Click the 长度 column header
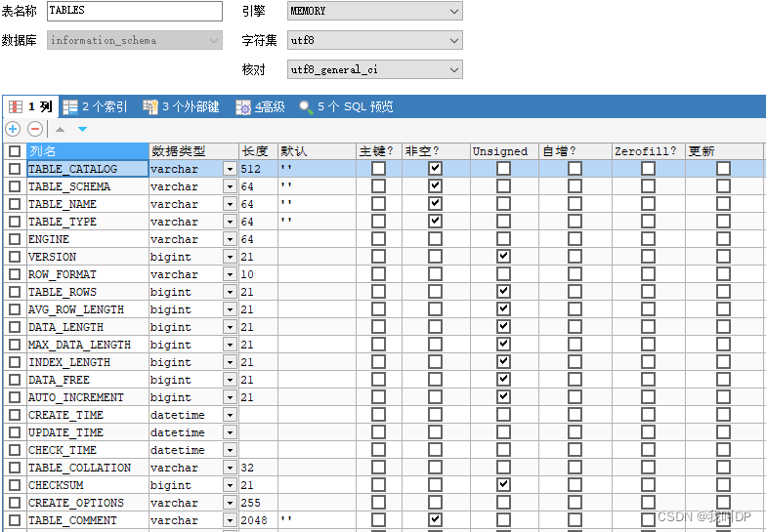The image size is (766, 532). (x=258, y=151)
